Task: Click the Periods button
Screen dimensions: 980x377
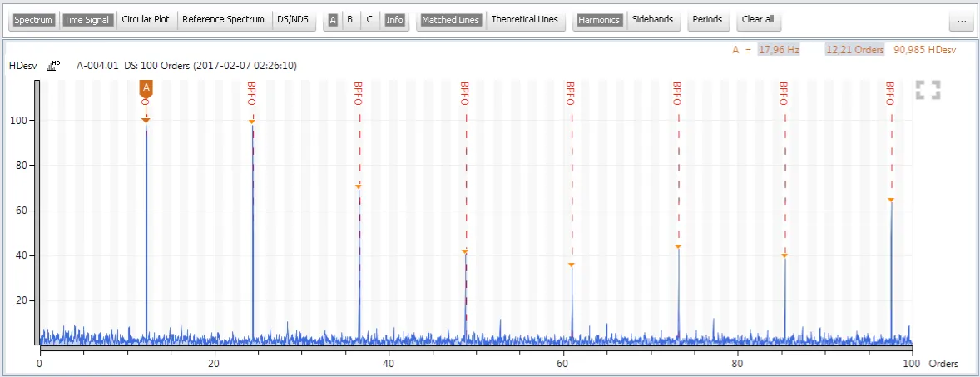Action: point(707,19)
